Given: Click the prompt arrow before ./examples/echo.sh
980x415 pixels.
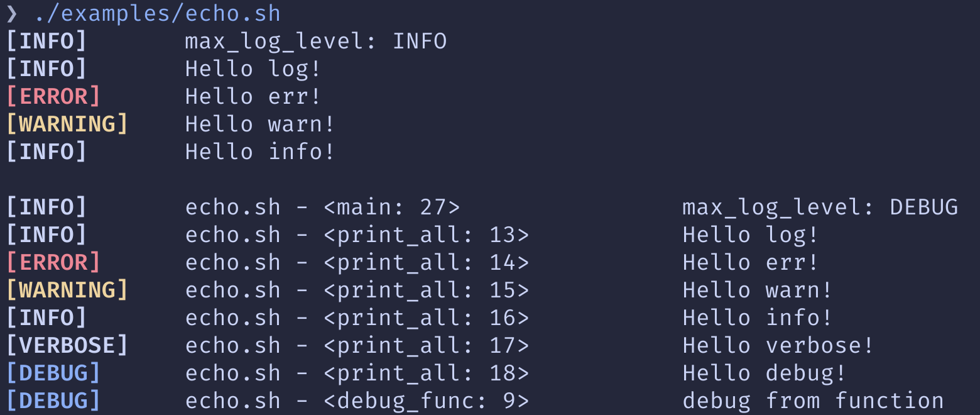Looking at the screenshot, I should pos(12,13).
